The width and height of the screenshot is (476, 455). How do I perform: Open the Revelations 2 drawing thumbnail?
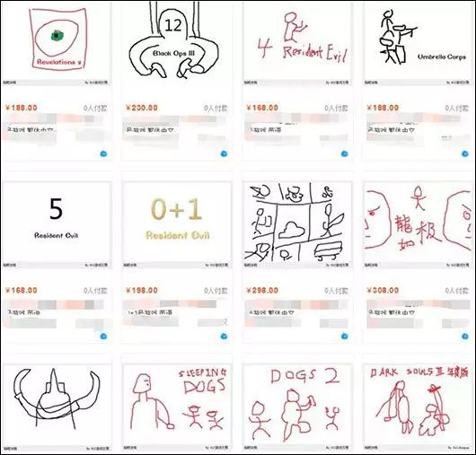(x=57, y=43)
